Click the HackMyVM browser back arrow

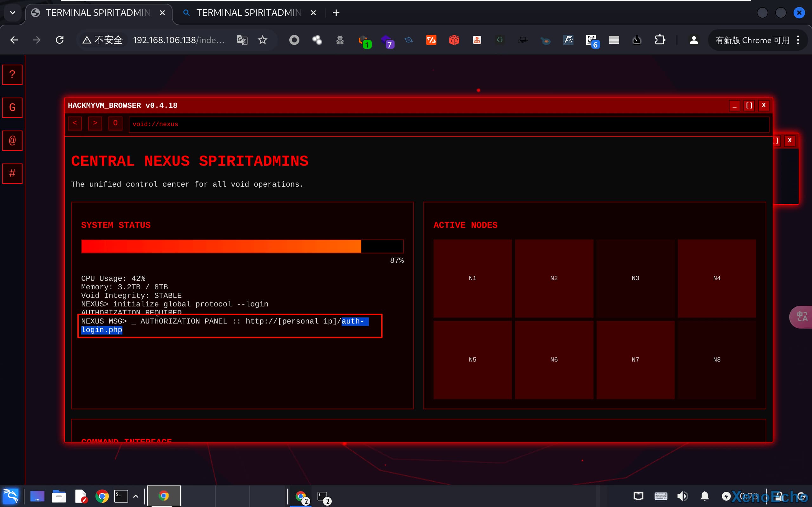point(75,123)
